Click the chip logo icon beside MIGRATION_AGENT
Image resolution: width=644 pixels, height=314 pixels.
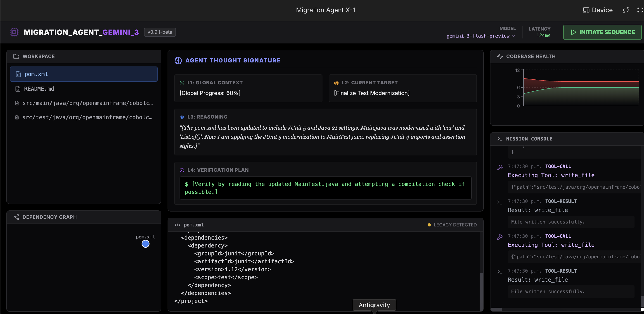(14, 32)
